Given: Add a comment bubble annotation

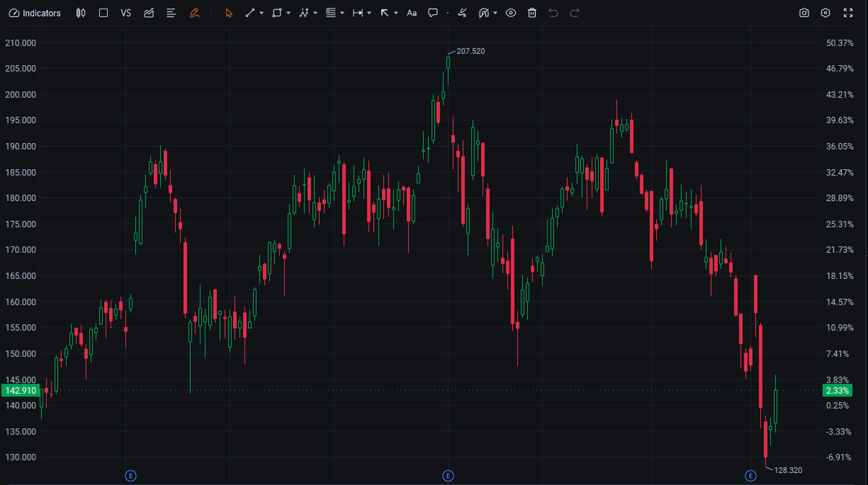Looking at the screenshot, I should pos(433,13).
